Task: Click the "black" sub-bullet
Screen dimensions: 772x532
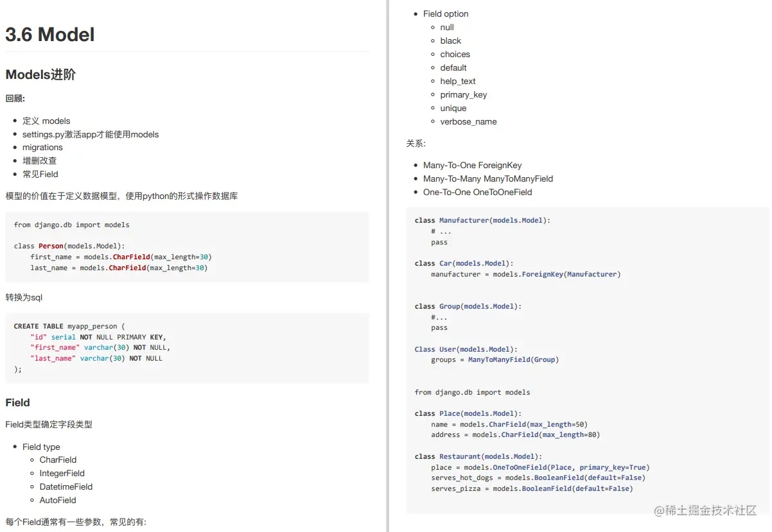Action: coord(451,40)
